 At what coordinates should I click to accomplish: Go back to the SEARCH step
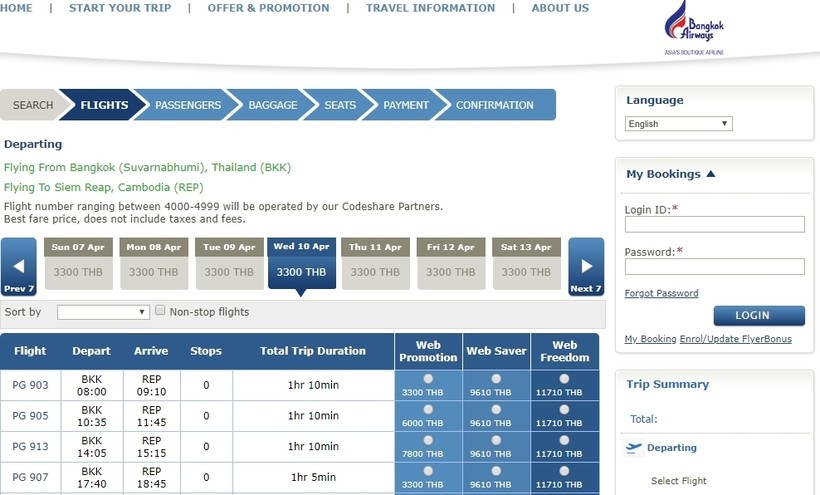pos(32,105)
